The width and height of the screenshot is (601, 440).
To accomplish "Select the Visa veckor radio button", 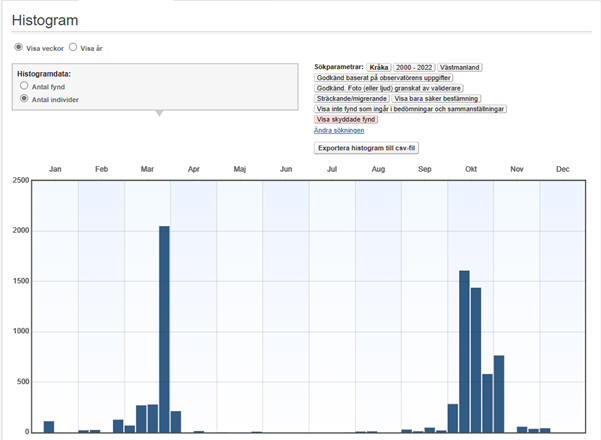I will click(18, 47).
